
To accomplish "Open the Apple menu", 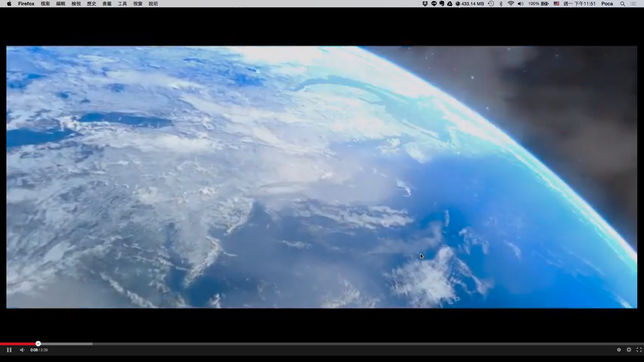I will pyautogui.click(x=9, y=4).
